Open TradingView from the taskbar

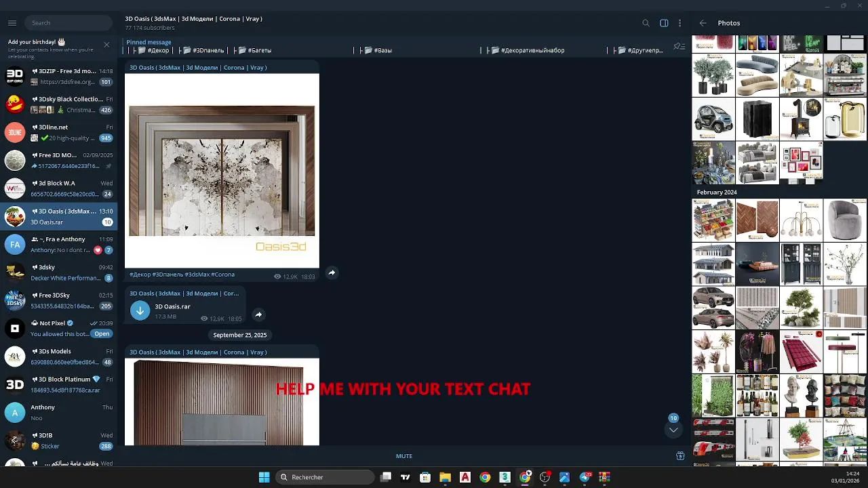click(x=406, y=477)
